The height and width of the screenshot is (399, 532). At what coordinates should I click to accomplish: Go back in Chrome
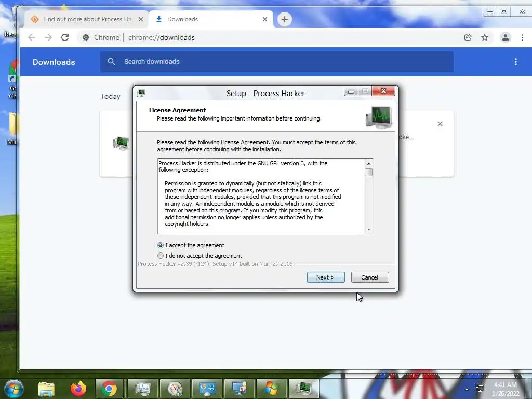point(32,37)
